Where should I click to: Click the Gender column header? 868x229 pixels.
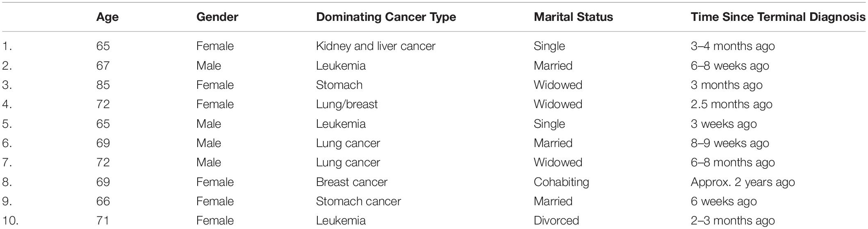(217, 17)
